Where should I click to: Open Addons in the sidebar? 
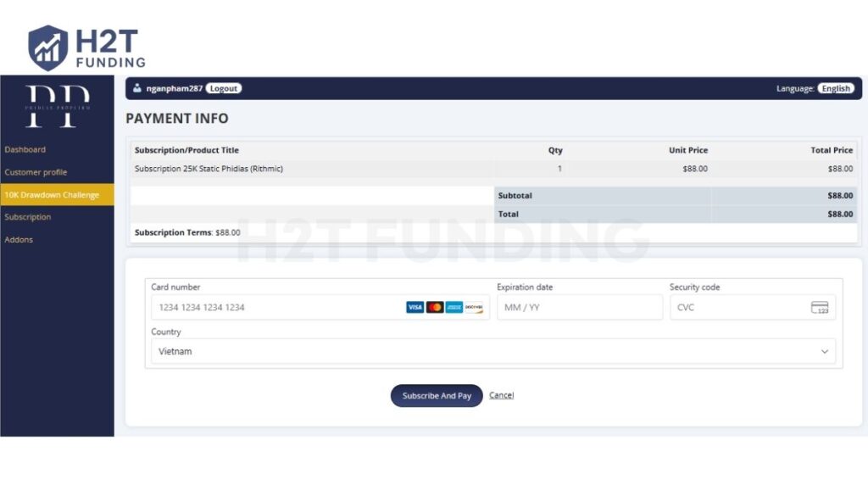(19, 240)
